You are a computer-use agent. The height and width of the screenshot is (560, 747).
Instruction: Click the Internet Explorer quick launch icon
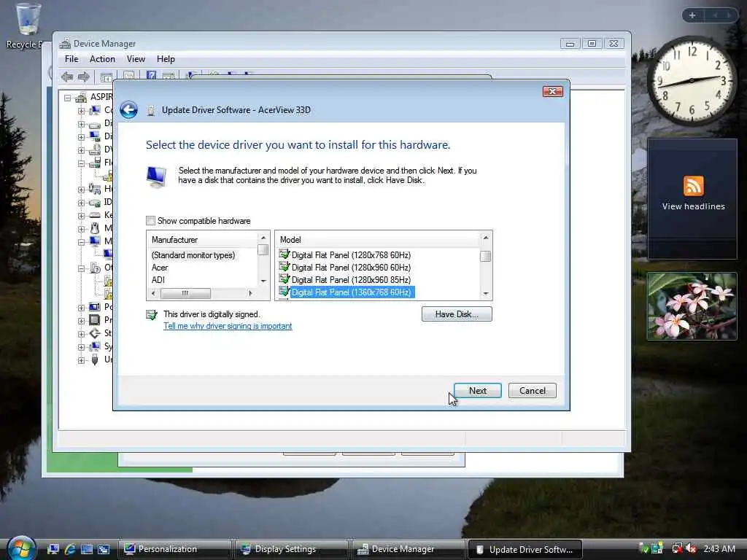point(70,549)
